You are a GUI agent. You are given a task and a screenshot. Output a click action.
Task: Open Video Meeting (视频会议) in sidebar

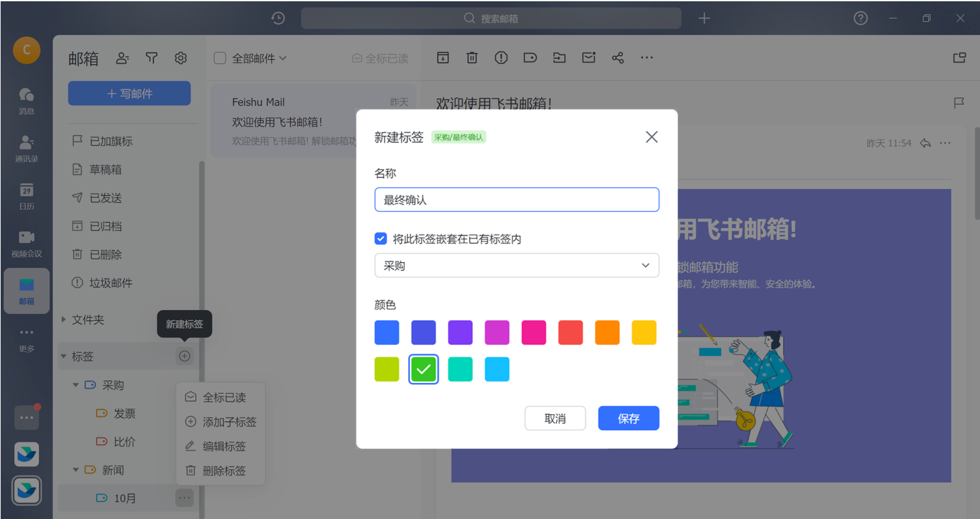coord(27,244)
